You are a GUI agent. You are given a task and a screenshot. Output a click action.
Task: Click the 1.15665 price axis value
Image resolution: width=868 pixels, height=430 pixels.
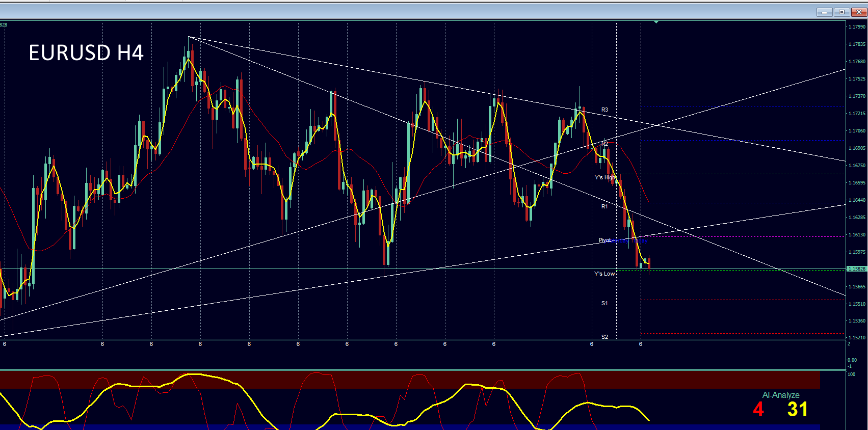coord(857,287)
